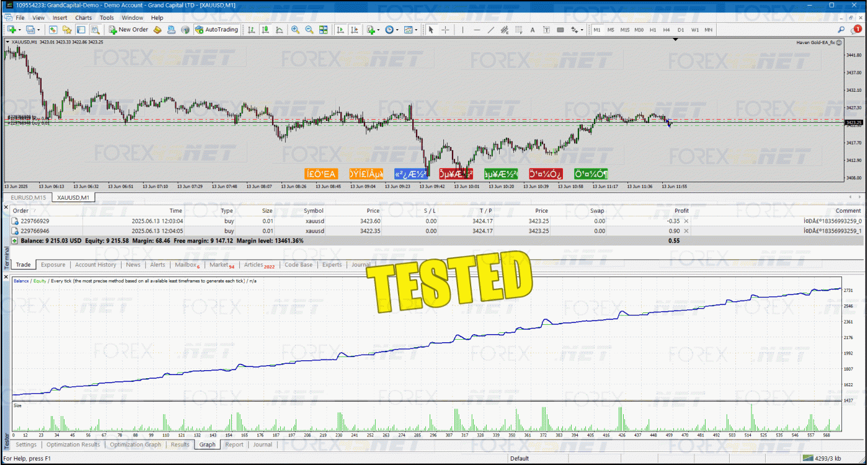Toggle the Auto Scroll chart button

(340, 30)
